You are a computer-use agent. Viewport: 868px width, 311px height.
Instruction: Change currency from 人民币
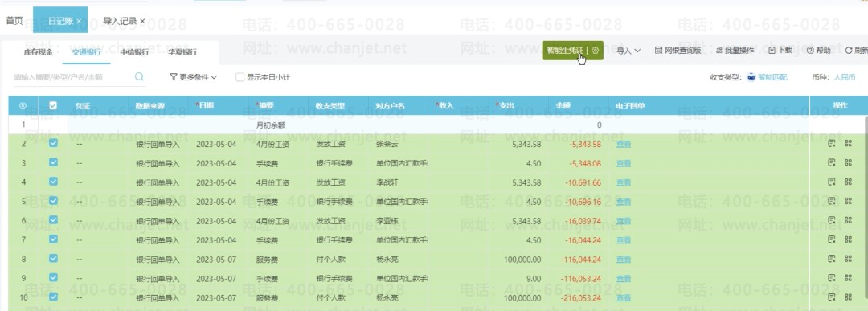pos(845,77)
